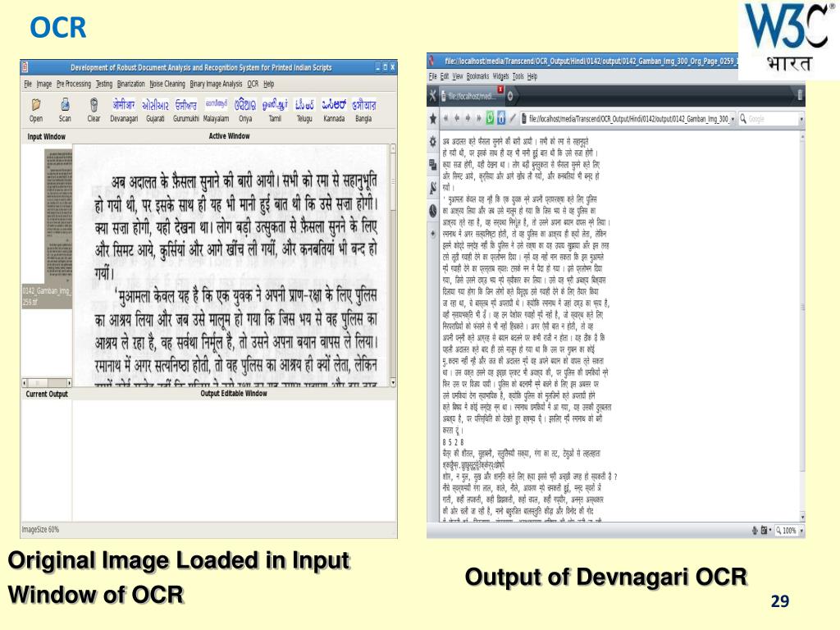
Task: Open the Tools menu in browser
Action: 518,76
